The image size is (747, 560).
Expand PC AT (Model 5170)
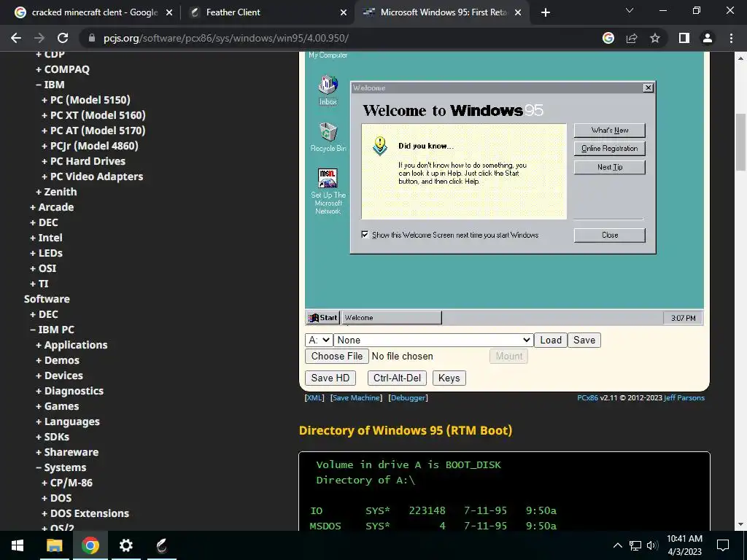pyautogui.click(x=93, y=130)
